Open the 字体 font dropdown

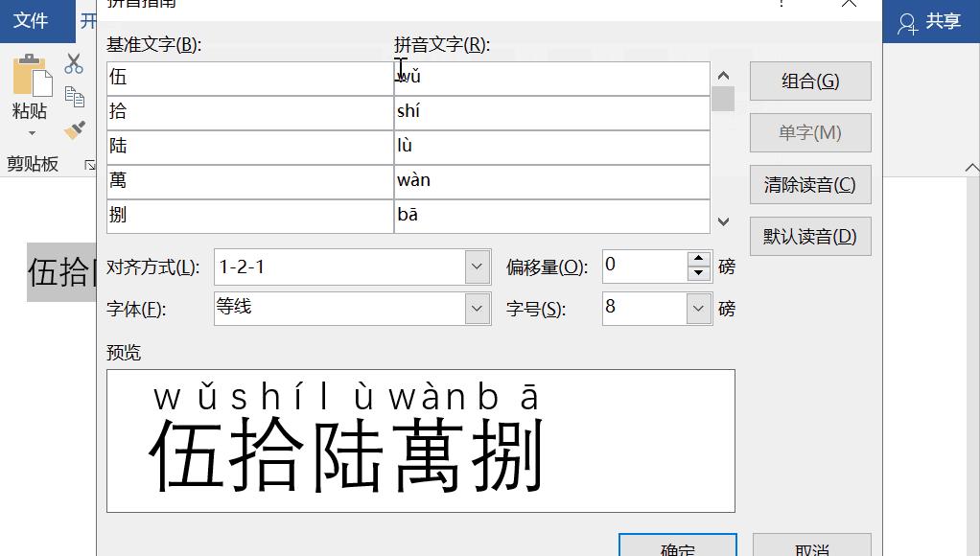click(477, 309)
